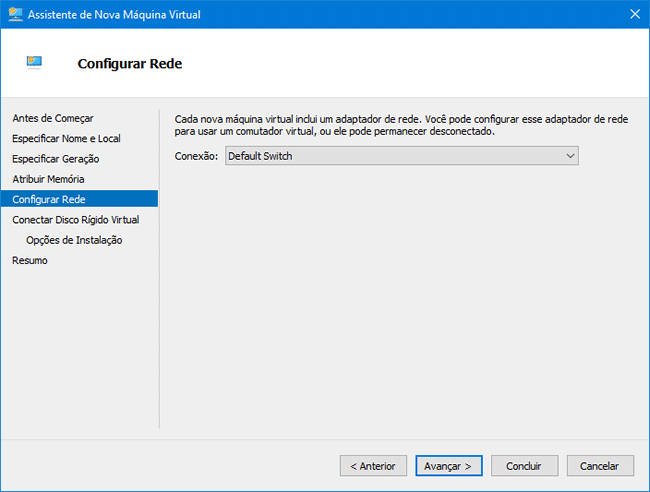Go to the Resumo step
Viewport: 650px width, 492px height.
(x=30, y=261)
